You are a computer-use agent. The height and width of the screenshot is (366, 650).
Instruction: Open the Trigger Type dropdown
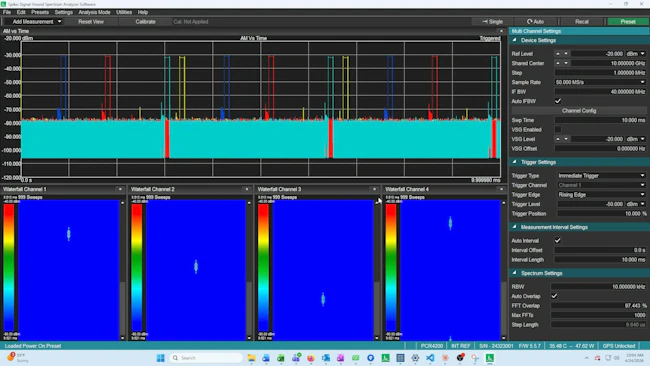(601, 176)
